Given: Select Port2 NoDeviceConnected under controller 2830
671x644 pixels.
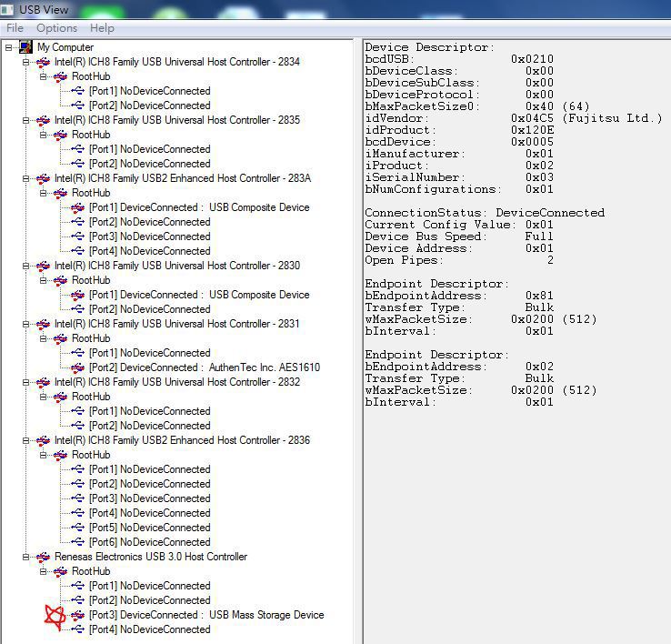Looking at the screenshot, I should pos(150,309).
